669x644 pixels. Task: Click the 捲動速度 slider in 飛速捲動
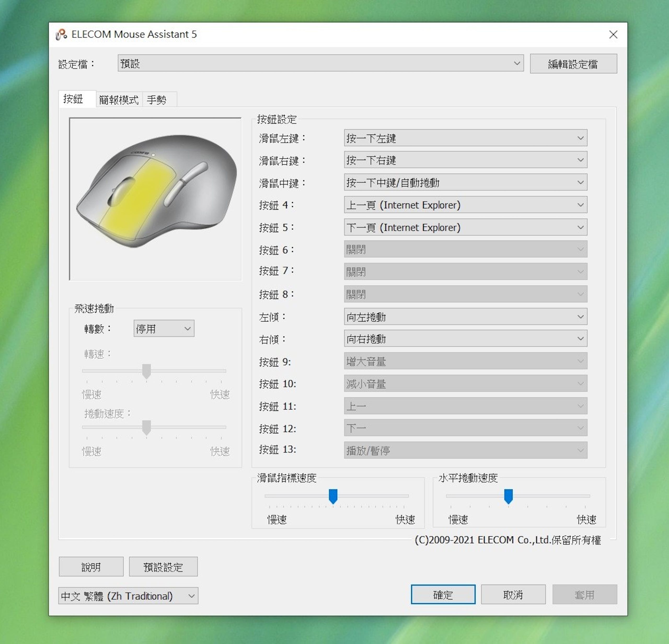click(154, 427)
